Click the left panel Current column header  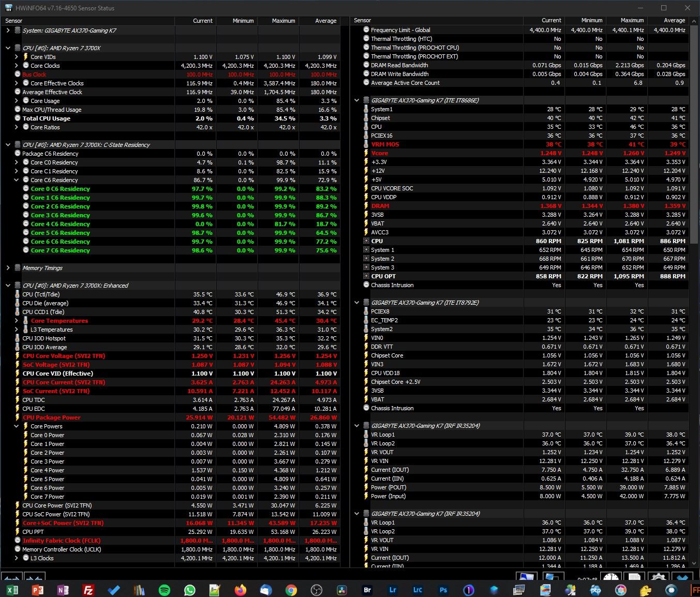(196, 21)
